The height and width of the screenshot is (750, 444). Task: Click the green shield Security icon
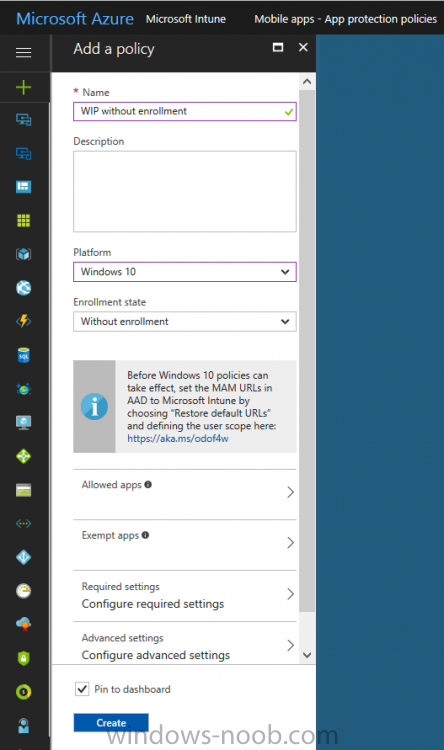(x=23, y=658)
